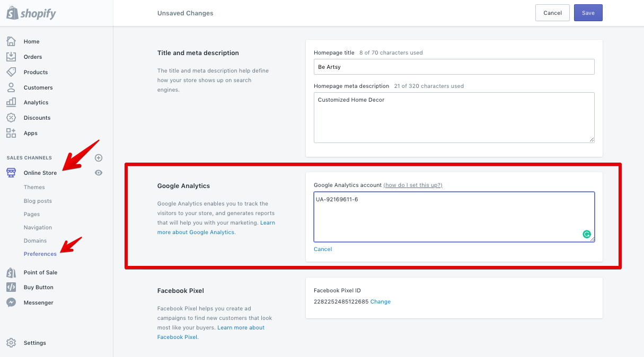Open Themes under Online Store
This screenshot has height=357, width=644.
[34, 187]
